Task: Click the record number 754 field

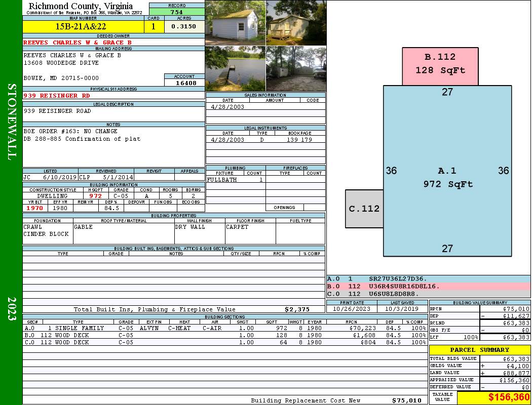Action: 177,12
